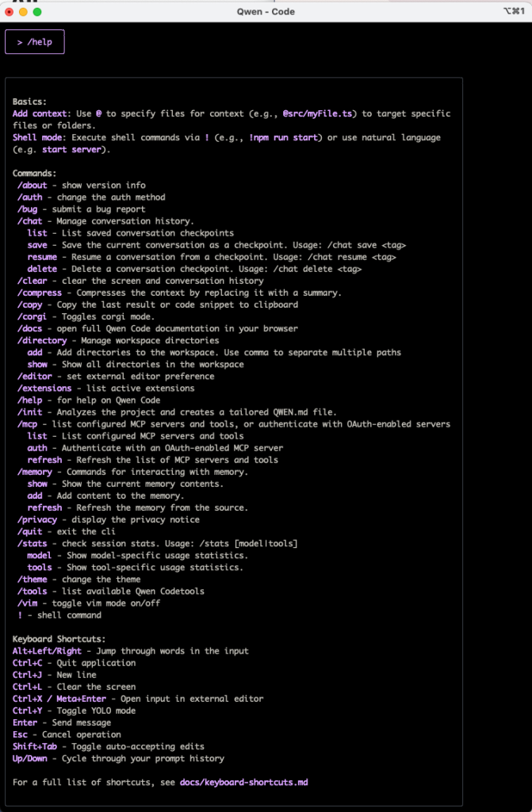Click the /theme command text
The image size is (532, 812).
coord(33,580)
